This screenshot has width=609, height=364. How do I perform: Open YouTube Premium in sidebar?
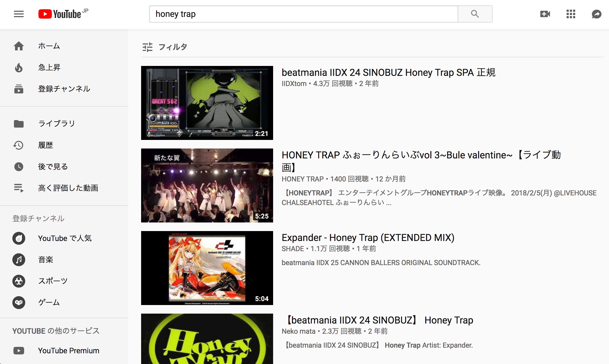pyautogui.click(x=64, y=351)
